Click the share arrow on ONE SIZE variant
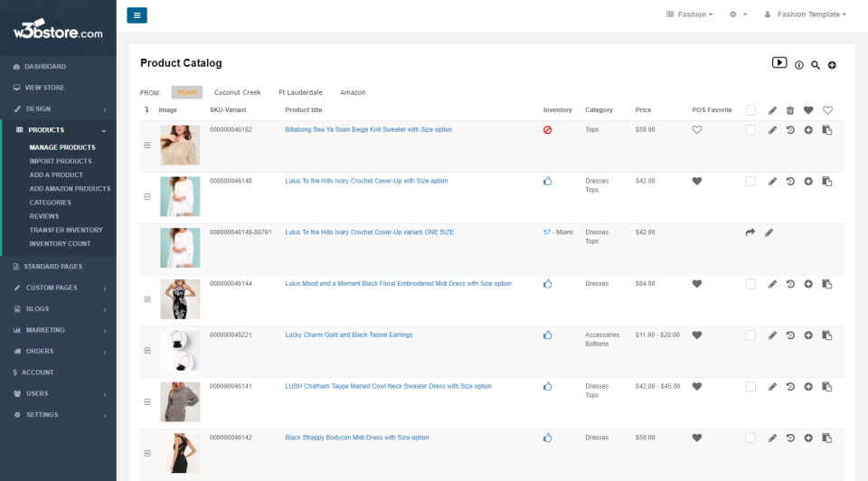The height and width of the screenshot is (481, 868). pos(750,232)
